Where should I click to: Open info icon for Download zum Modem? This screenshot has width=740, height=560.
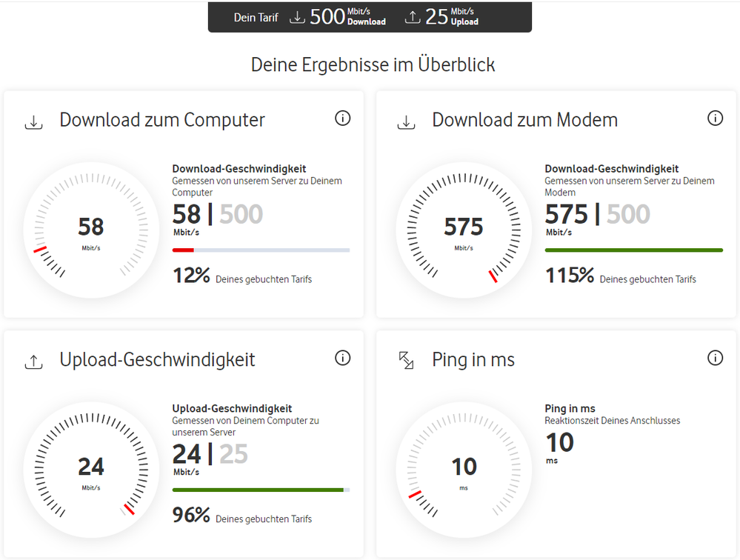coord(715,118)
